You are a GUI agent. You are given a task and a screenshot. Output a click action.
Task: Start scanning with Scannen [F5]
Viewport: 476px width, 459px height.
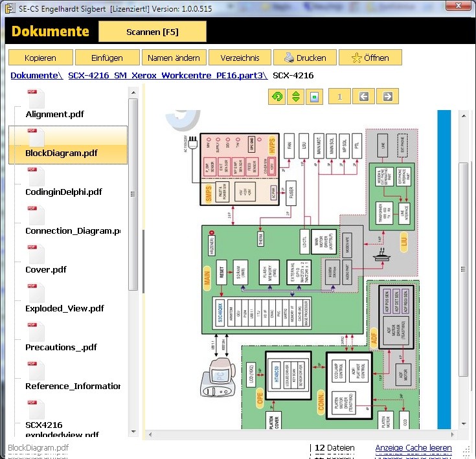click(x=152, y=32)
